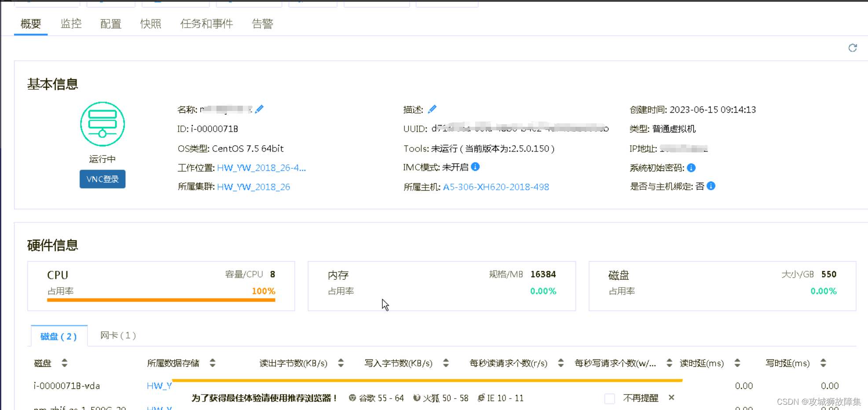
Task: Click memory usage 0.00% value
Action: [543, 291]
